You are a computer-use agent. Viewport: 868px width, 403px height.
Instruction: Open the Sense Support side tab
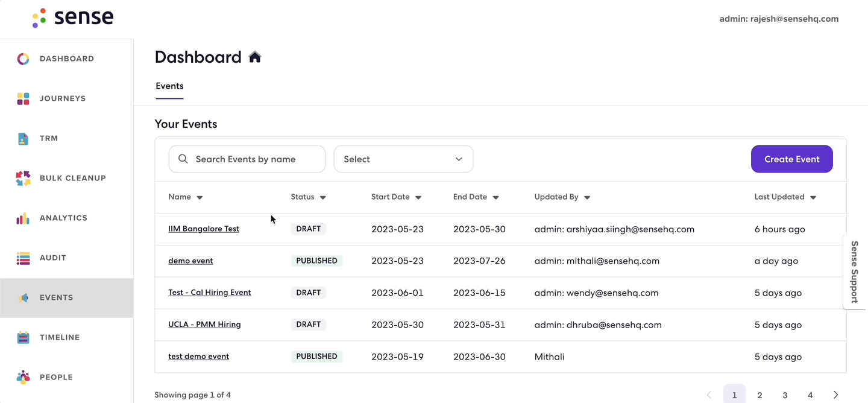point(855,273)
